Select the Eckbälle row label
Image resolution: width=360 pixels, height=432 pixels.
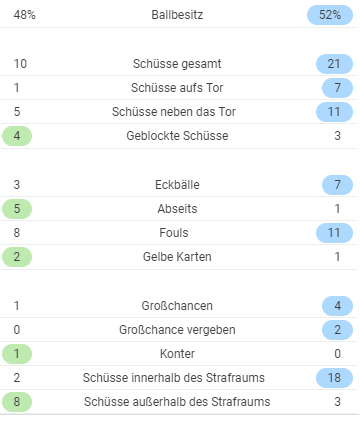tap(177, 185)
